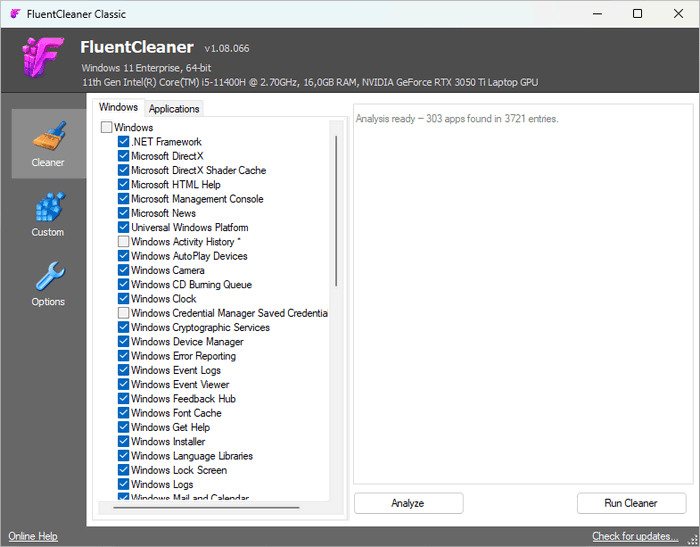
Task: Uncheck Windows Logs
Action: pyautogui.click(x=123, y=484)
